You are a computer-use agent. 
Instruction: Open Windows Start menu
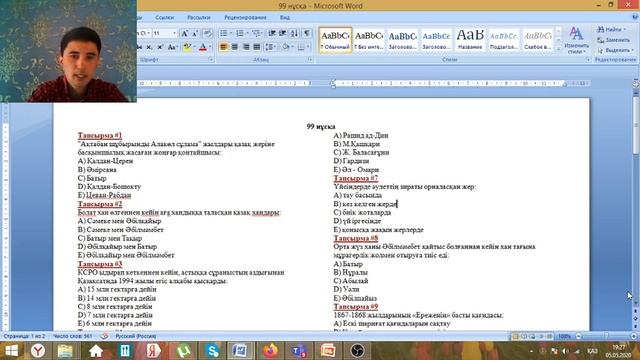[12, 351]
